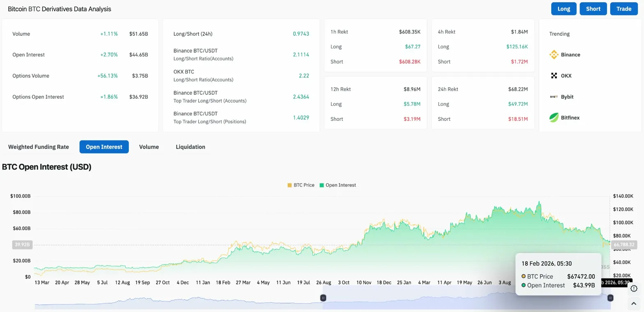This screenshot has width=644, height=312.
Task: Click the left handle of the range slider
Action: [323, 298]
